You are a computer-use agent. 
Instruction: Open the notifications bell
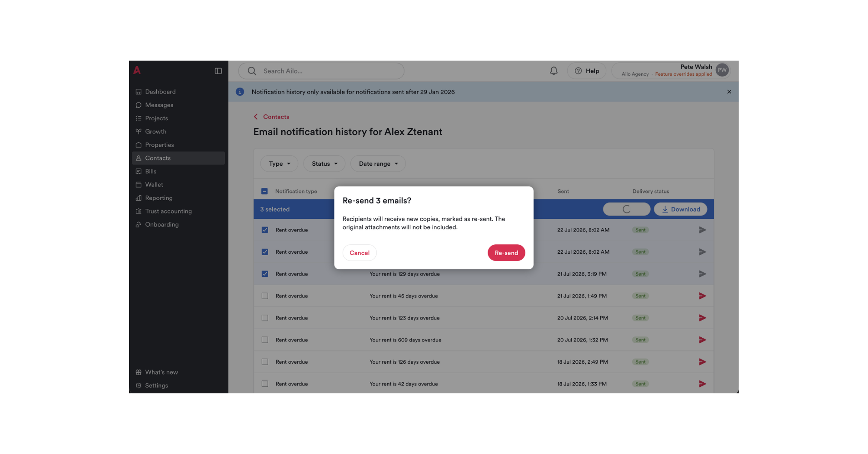pos(554,71)
